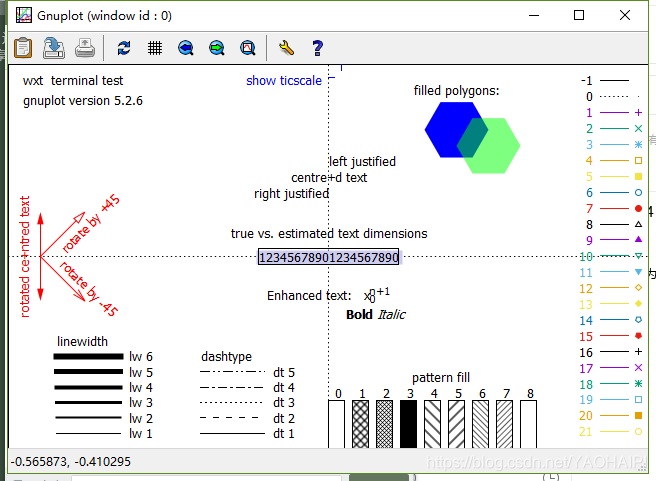Toggle grid display icon

coord(155,48)
